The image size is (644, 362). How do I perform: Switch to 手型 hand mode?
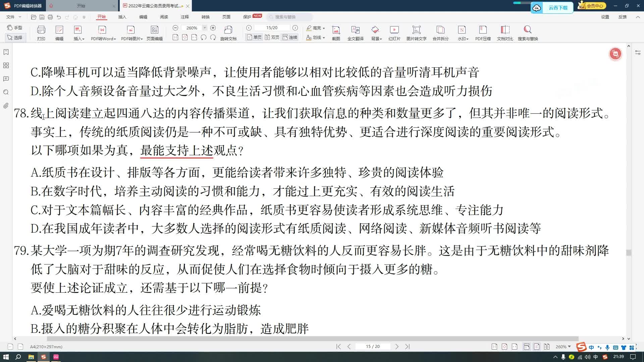[x=15, y=27]
